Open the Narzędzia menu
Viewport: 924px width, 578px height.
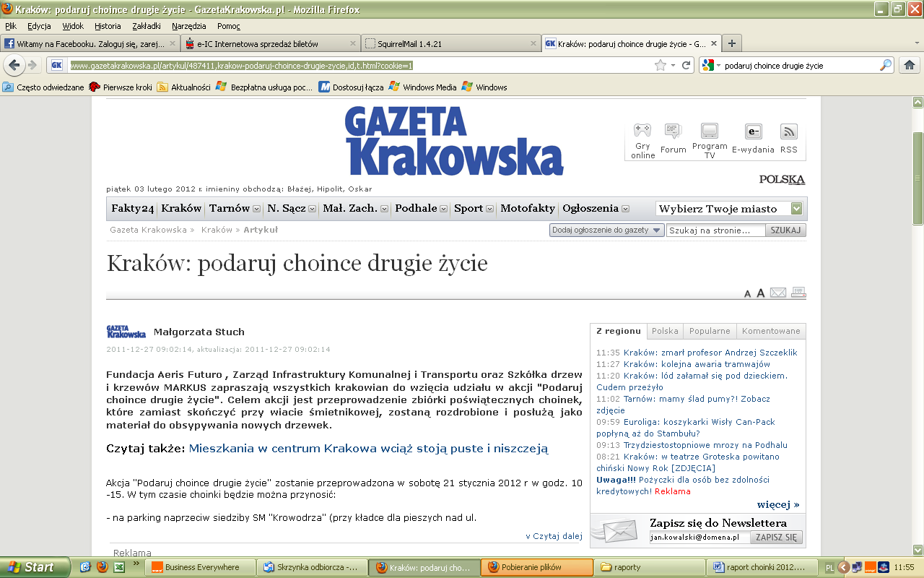188,26
